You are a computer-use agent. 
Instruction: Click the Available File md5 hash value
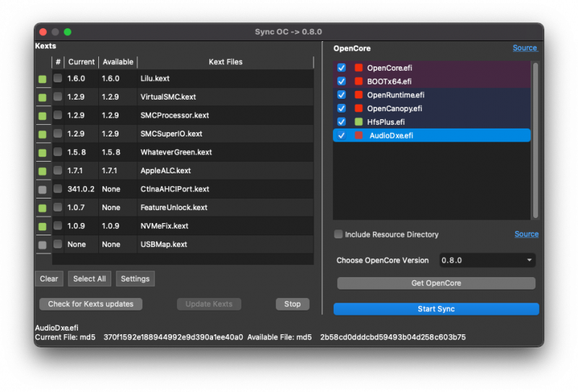coord(393,337)
